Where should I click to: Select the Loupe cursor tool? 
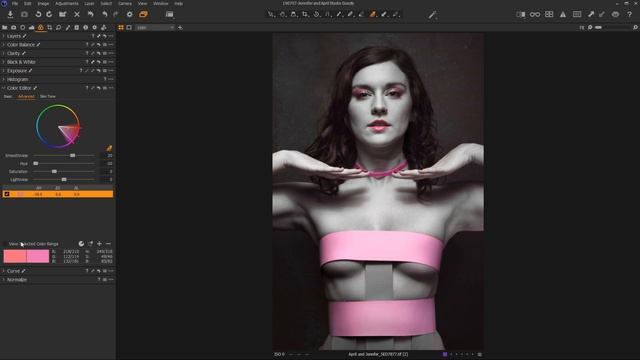pos(293,14)
